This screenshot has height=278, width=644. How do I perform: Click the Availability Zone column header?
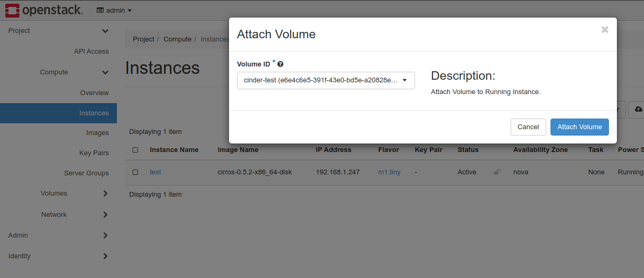point(540,150)
